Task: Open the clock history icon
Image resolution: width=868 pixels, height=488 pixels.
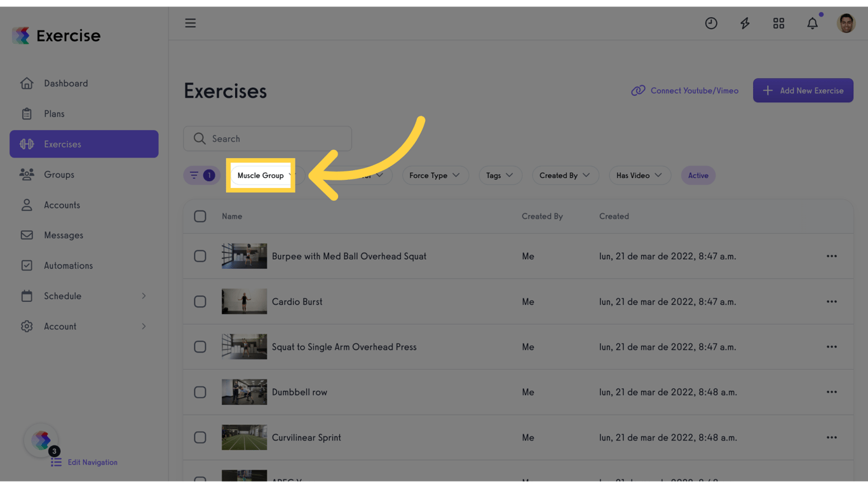Action: (711, 24)
